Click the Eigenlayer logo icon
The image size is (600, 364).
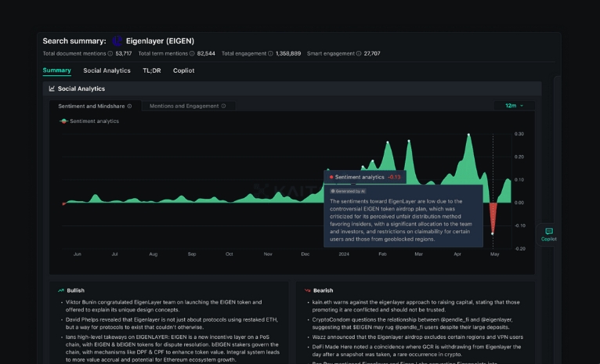117,41
